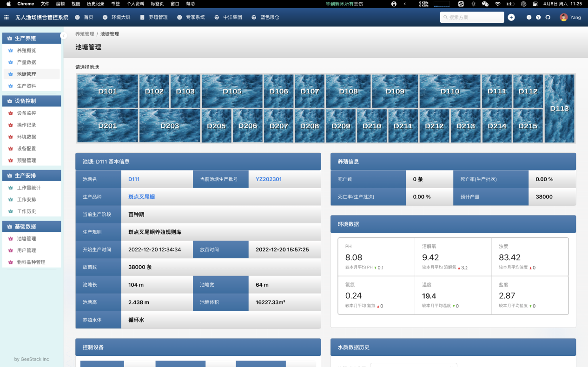
Task: Open the dropdown under 水质数据历史
Action: point(413,365)
